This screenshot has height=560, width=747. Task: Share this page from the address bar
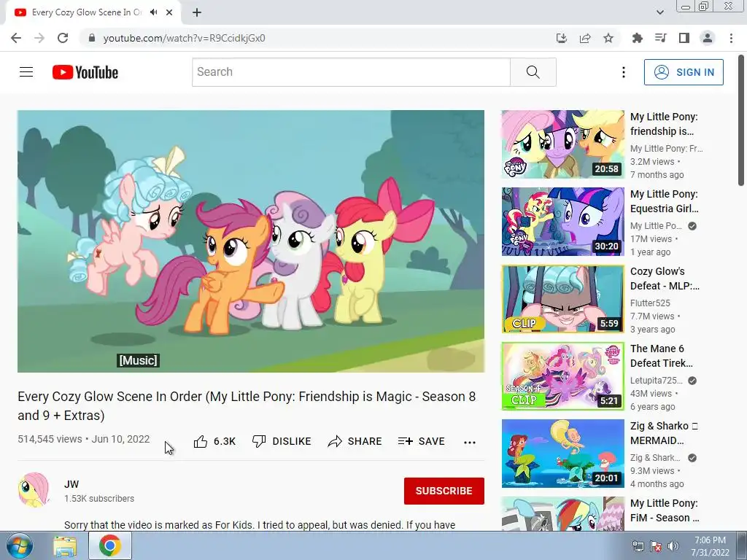pos(585,38)
